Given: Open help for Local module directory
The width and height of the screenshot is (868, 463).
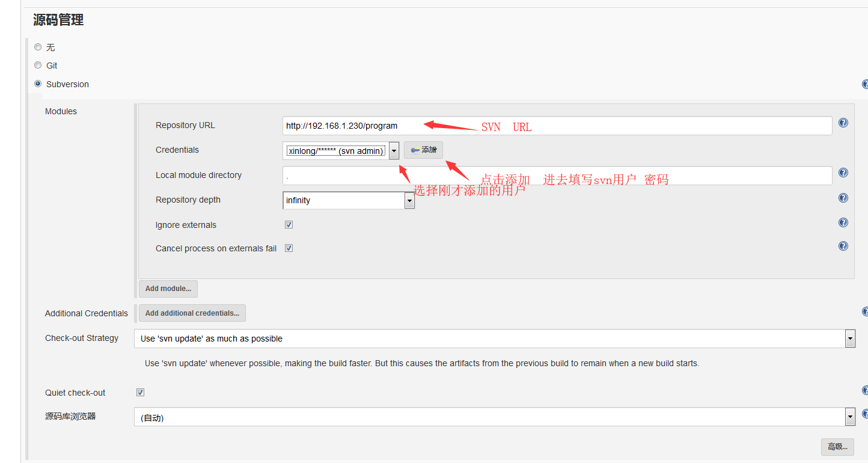Looking at the screenshot, I should point(843,173).
